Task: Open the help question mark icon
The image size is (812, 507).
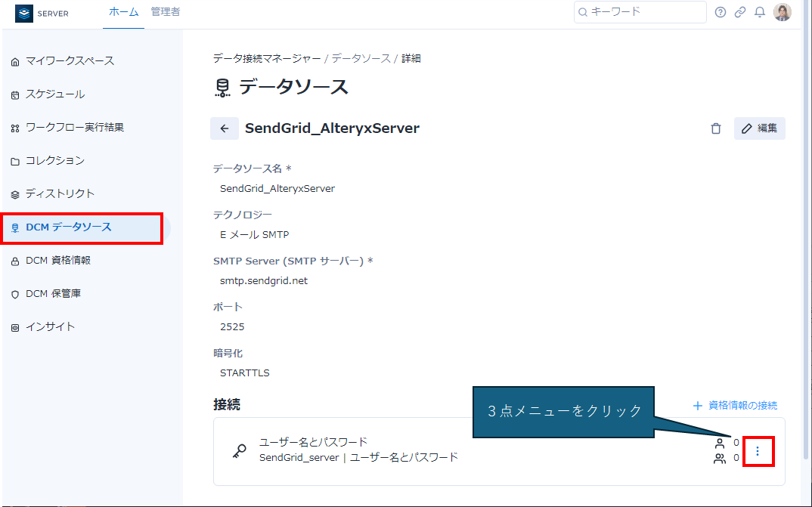Action: coord(720,12)
